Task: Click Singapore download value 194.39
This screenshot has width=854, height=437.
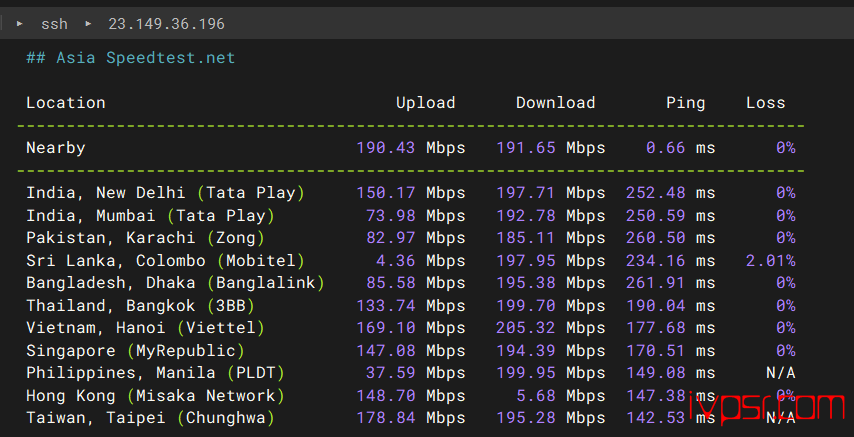Action: pos(526,350)
